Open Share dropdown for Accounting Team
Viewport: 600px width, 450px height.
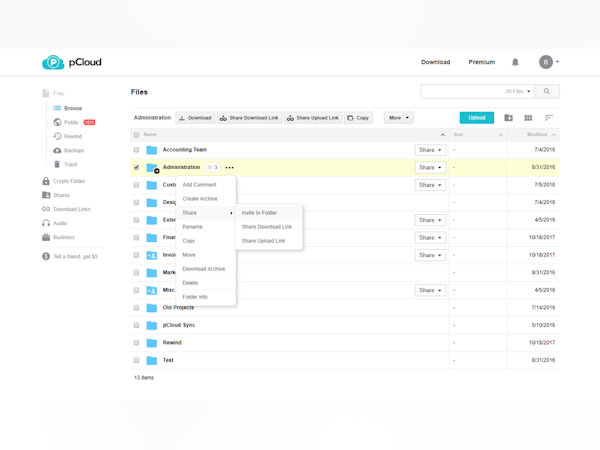[430, 150]
